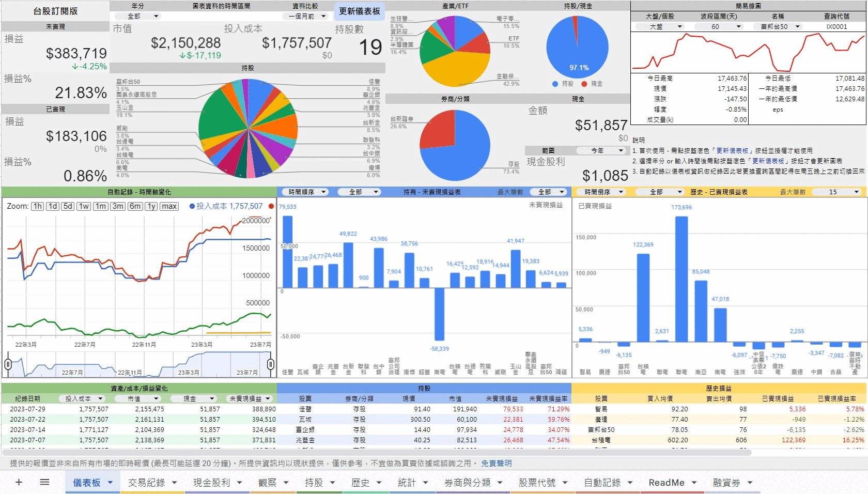Click the 持股 blue legend marker under the pie chart
Viewport: 868px width, 494px height.
pos(555,84)
